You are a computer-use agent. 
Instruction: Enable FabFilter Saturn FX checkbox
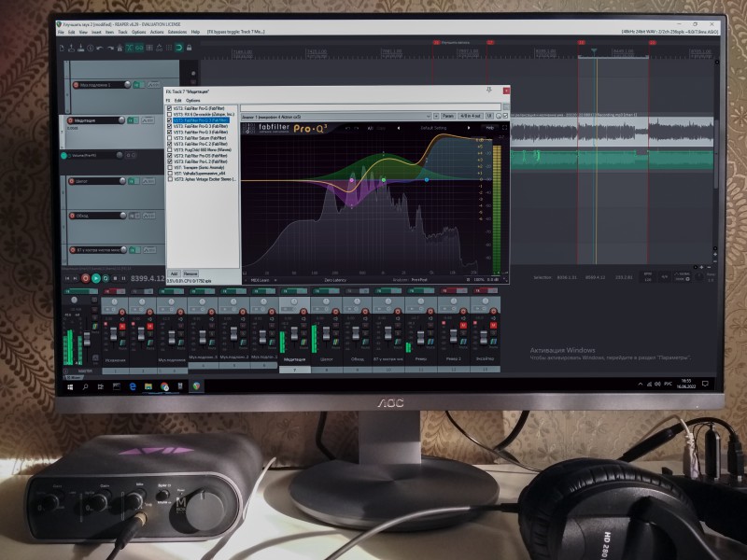[169, 138]
